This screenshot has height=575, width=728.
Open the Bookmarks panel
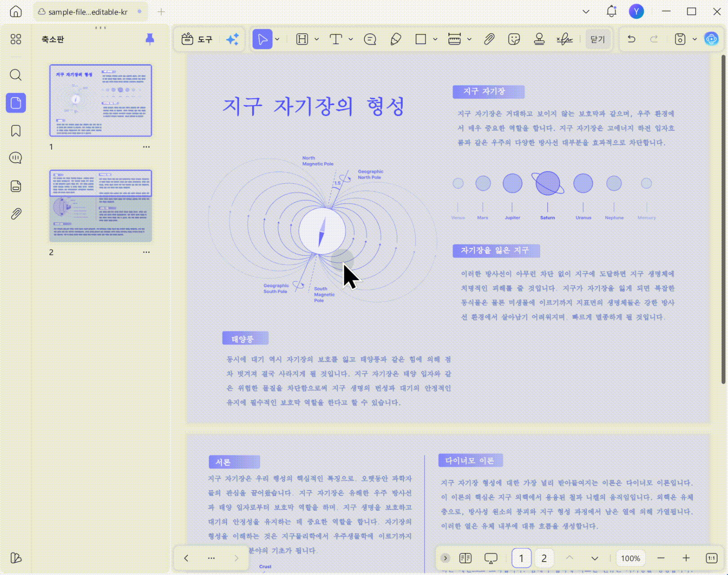tap(16, 131)
